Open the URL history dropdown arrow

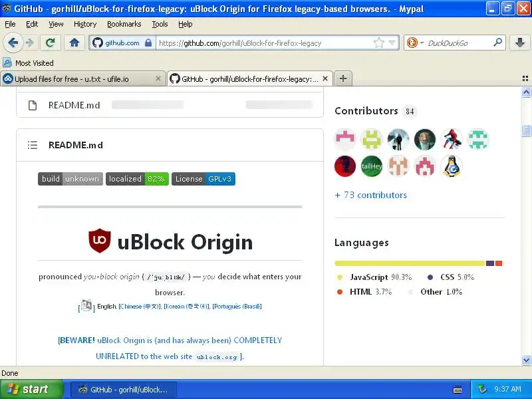tap(392, 43)
